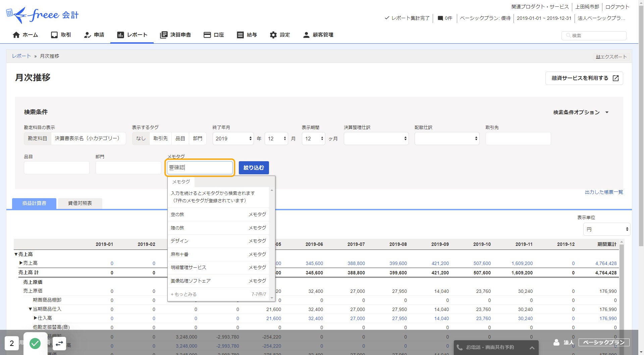Select 部門 tag display option
Viewport: 644px width, 355px height.
click(x=198, y=138)
